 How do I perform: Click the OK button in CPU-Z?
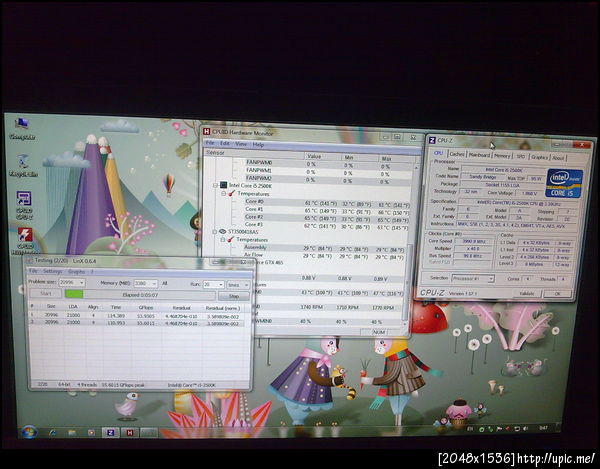coord(557,294)
